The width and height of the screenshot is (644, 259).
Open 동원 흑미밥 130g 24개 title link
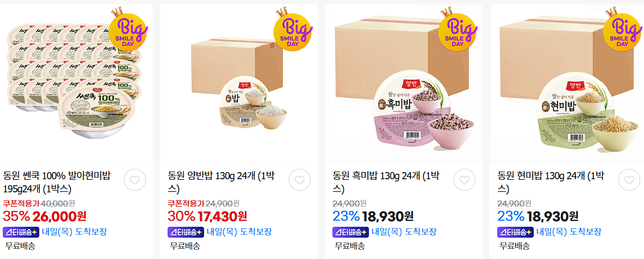tap(386, 183)
